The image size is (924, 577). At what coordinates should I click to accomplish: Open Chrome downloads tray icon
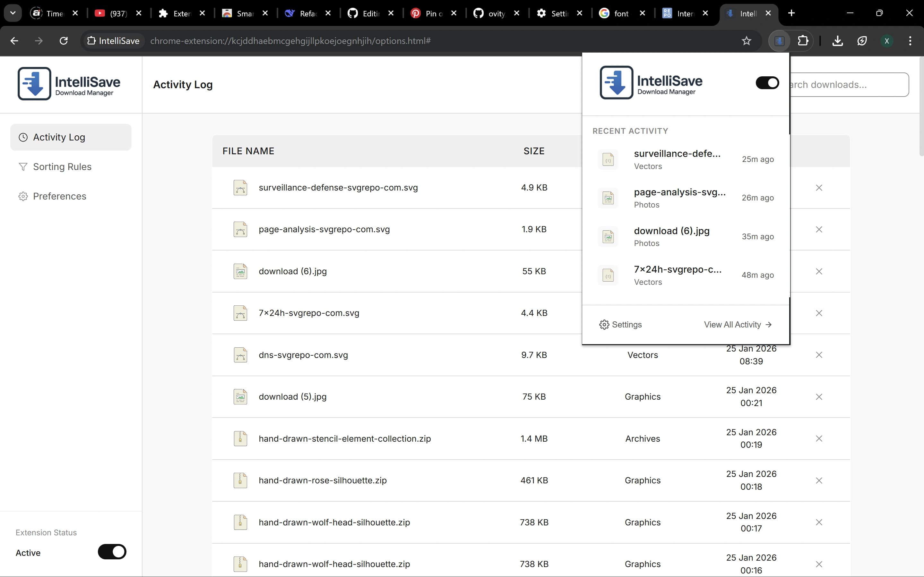[x=837, y=41]
